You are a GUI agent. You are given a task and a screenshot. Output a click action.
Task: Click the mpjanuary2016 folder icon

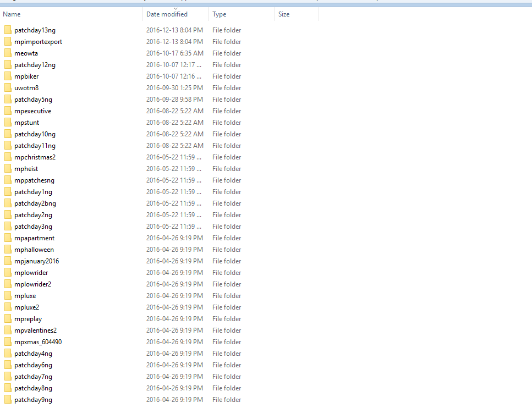point(8,261)
